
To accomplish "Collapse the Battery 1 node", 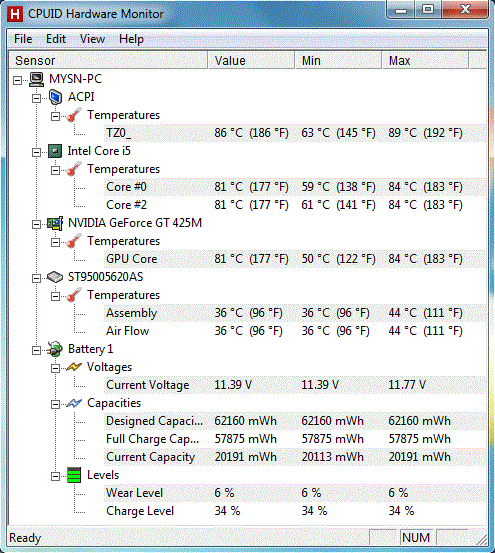I will 36,350.
